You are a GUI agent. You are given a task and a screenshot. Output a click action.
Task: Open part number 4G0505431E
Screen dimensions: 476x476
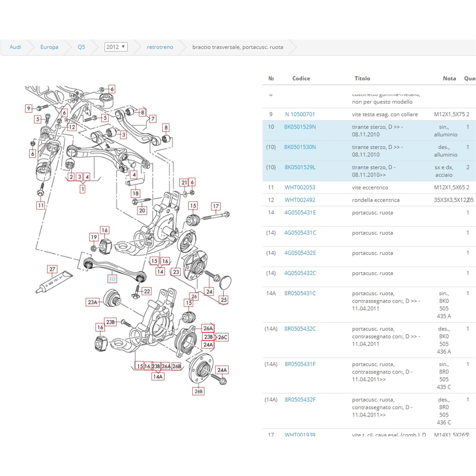(x=300, y=213)
